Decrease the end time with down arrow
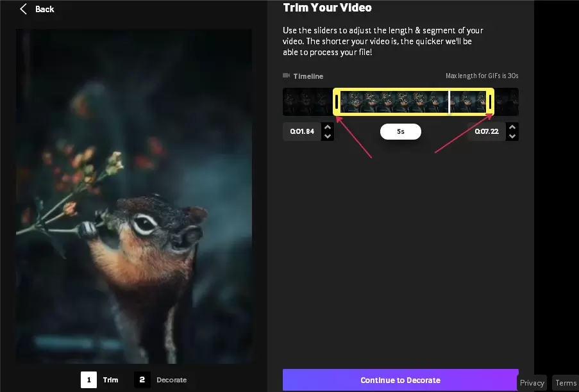The image size is (579, 392). [512, 136]
